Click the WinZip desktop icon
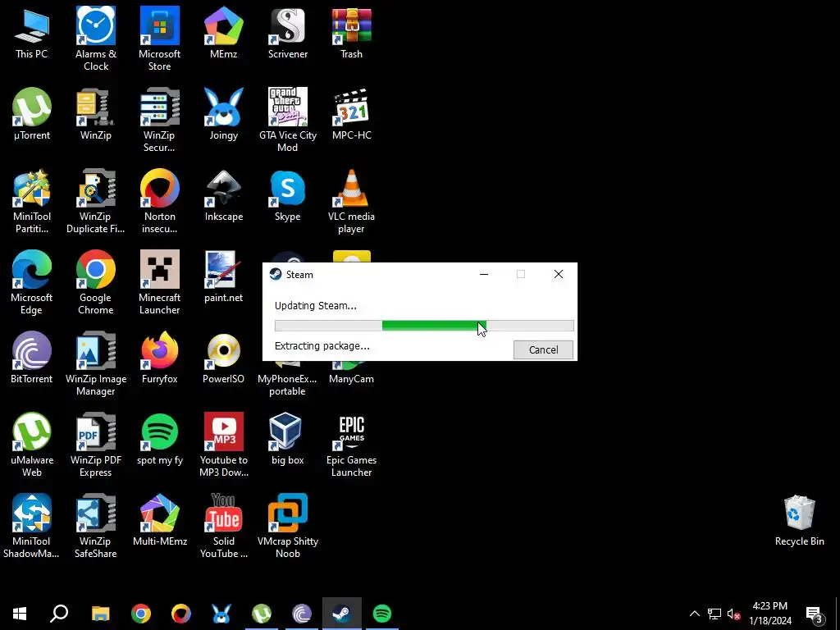This screenshot has width=840, height=630. [96, 114]
